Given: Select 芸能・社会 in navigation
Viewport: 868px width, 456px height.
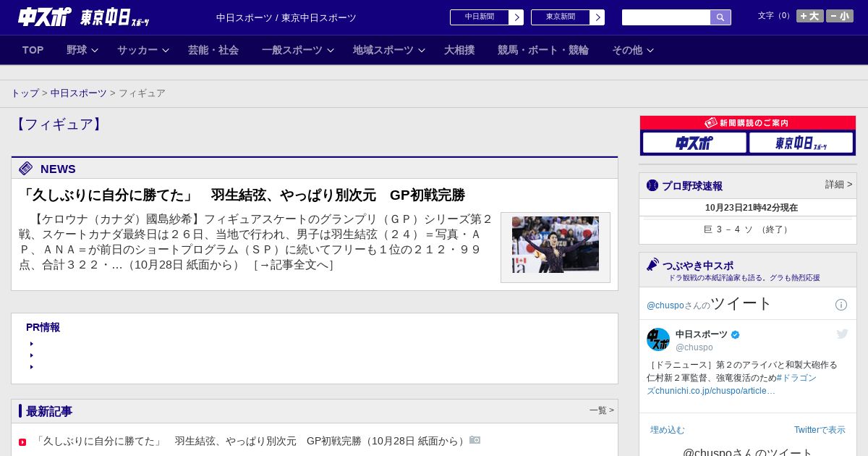Looking at the screenshot, I should click(x=213, y=50).
